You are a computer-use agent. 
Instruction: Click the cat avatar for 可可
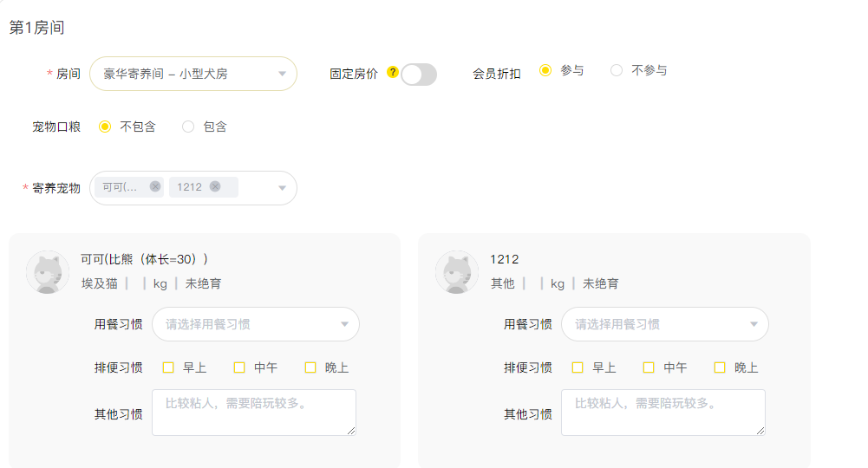(48, 271)
